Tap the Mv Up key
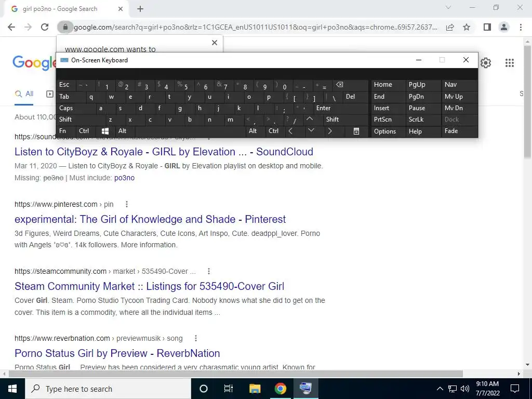 coord(459,97)
